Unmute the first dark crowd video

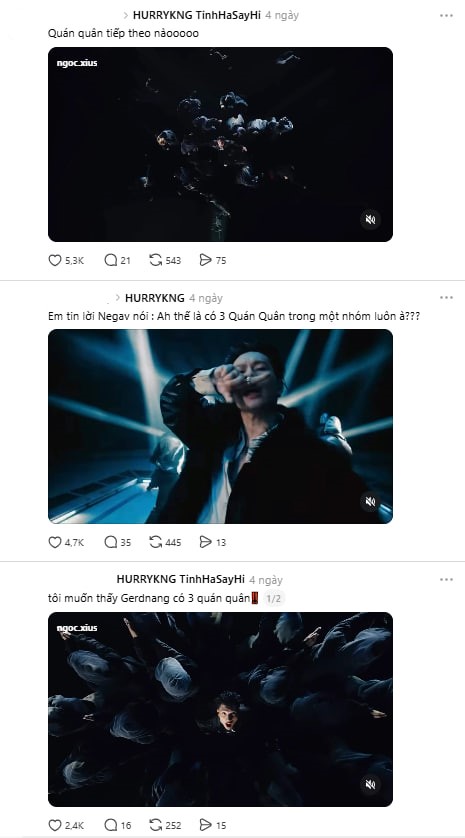(x=370, y=220)
